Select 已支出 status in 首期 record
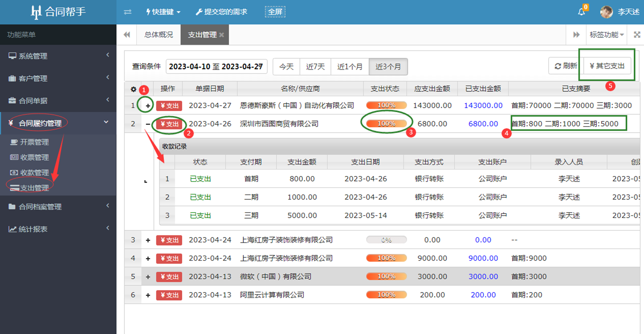Image resolution: width=644 pixels, height=334 pixels. pyautogui.click(x=200, y=179)
